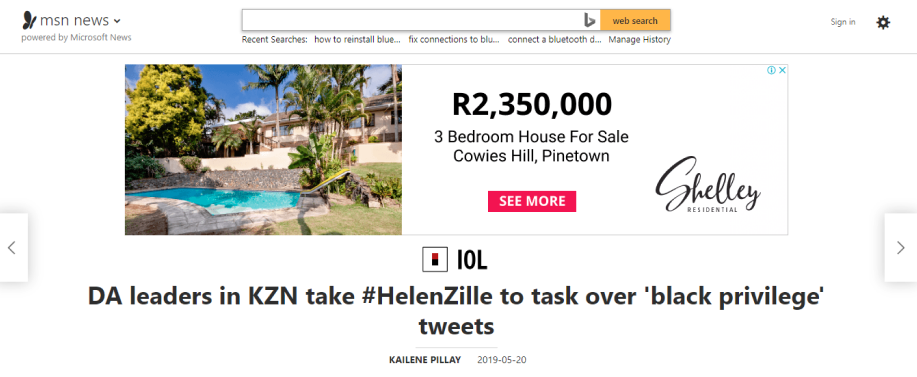Click the ad info icon
This screenshot has height=377, width=917.
coord(771,70)
